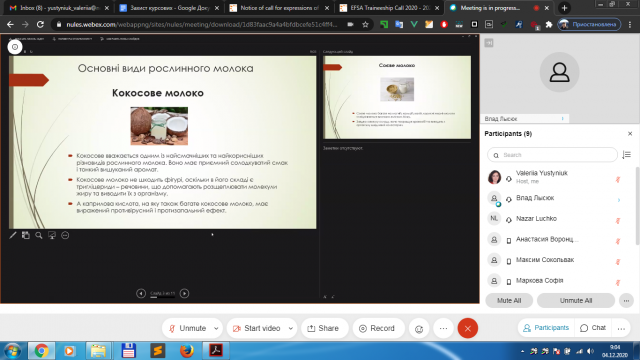Screen dimensions: 640x360
Task: Toggle mute icon for Максим Сокольвак
Action: (618, 262)
